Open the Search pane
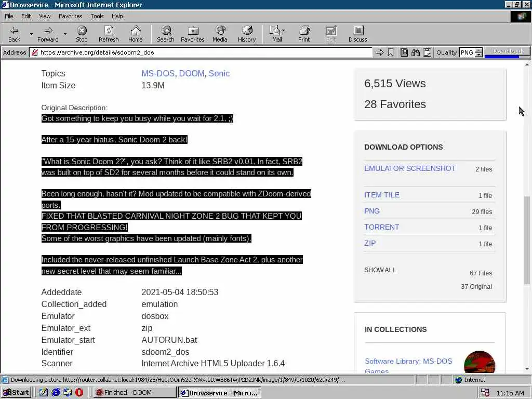Image resolution: width=532 pixels, height=399 pixels. [166, 34]
